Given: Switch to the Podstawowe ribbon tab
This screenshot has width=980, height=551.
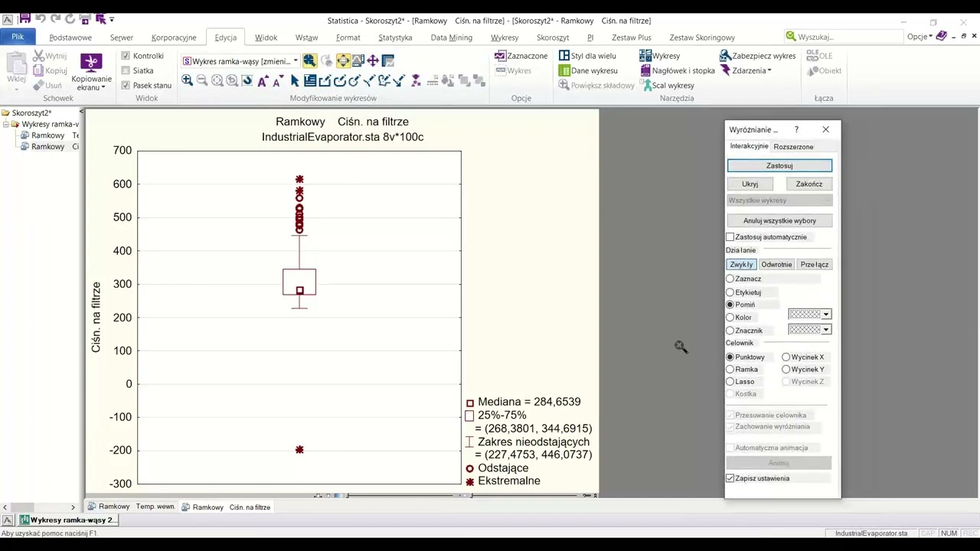Looking at the screenshot, I should tap(70, 37).
